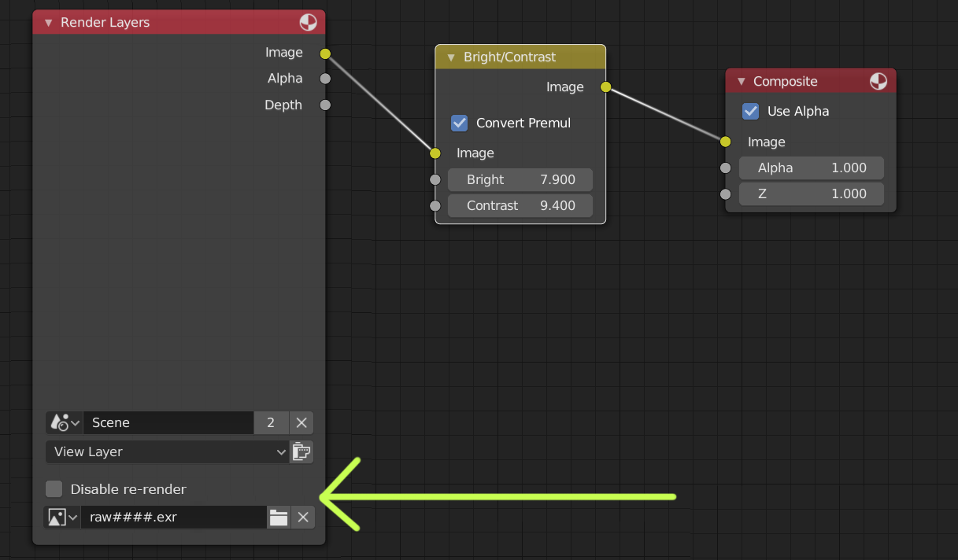Unlink the raw####.exr image with X
Image resolution: width=958 pixels, height=560 pixels.
(303, 517)
